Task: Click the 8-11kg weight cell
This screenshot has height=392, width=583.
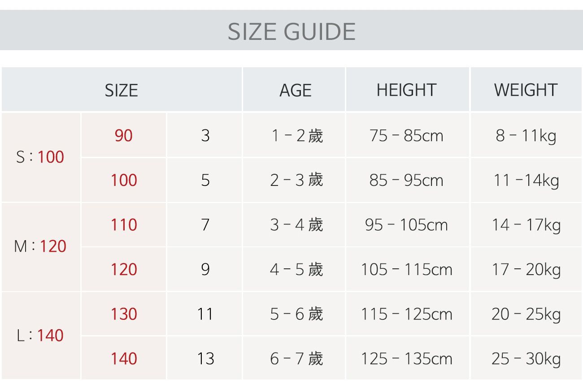Action: point(526,135)
